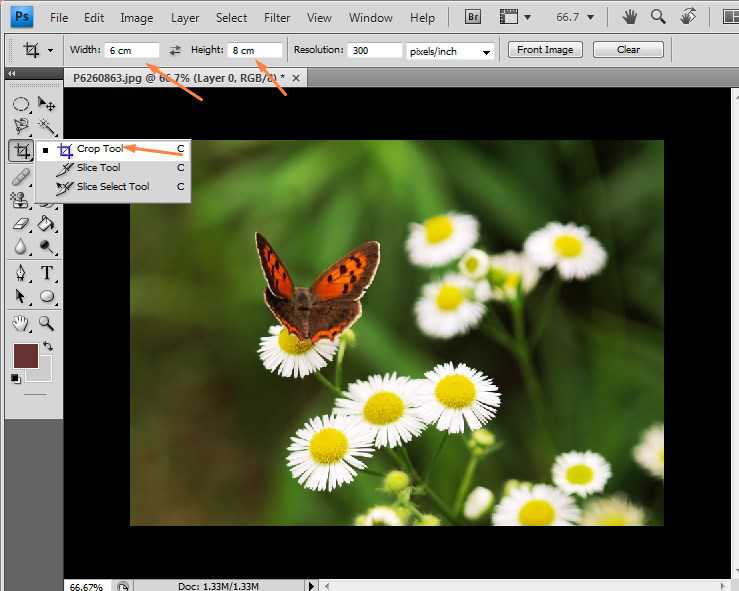Screen dimensions: 739x591
Task: Click the Rotate View tool in application bar
Action: (x=688, y=17)
